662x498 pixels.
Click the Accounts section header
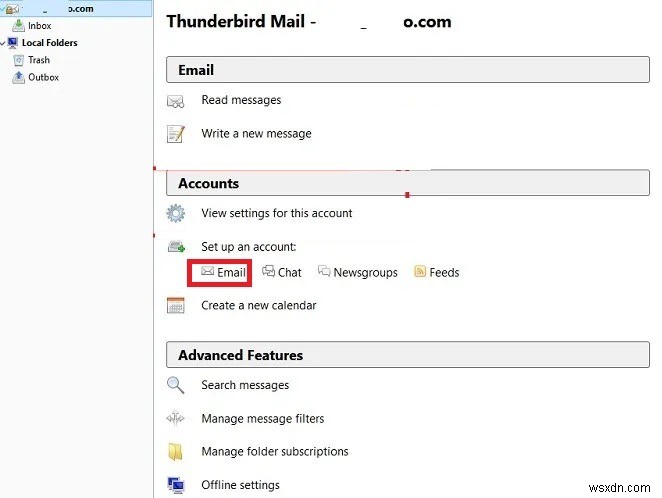(408, 183)
